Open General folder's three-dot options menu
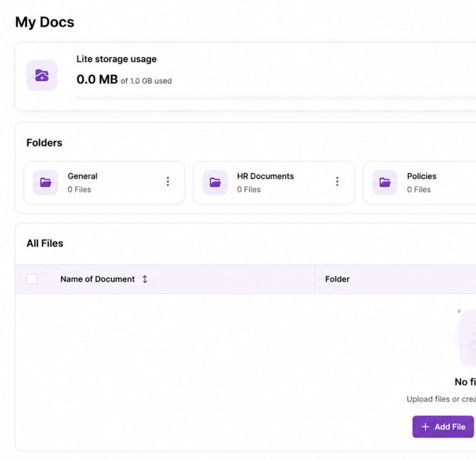This screenshot has height=460, width=476. pos(168,181)
